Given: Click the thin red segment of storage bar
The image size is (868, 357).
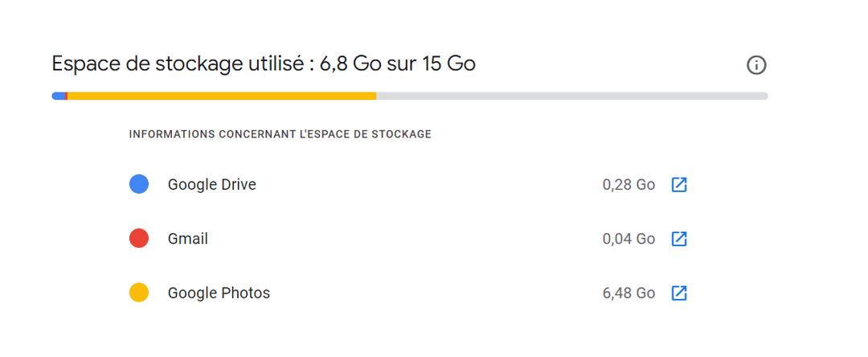Looking at the screenshot, I should click(66, 96).
